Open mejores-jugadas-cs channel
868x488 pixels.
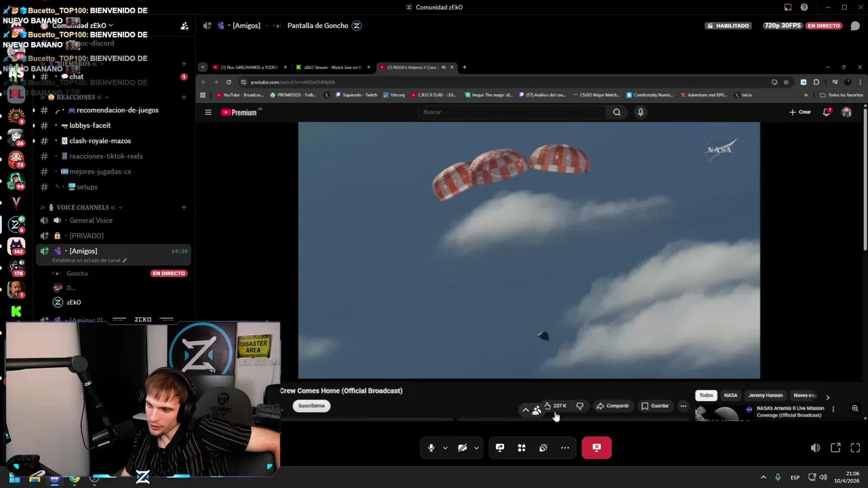point(113,171)
